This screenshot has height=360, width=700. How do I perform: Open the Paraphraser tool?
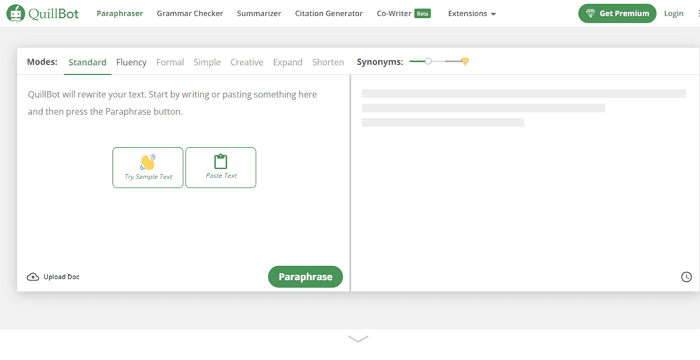[120, 13]
